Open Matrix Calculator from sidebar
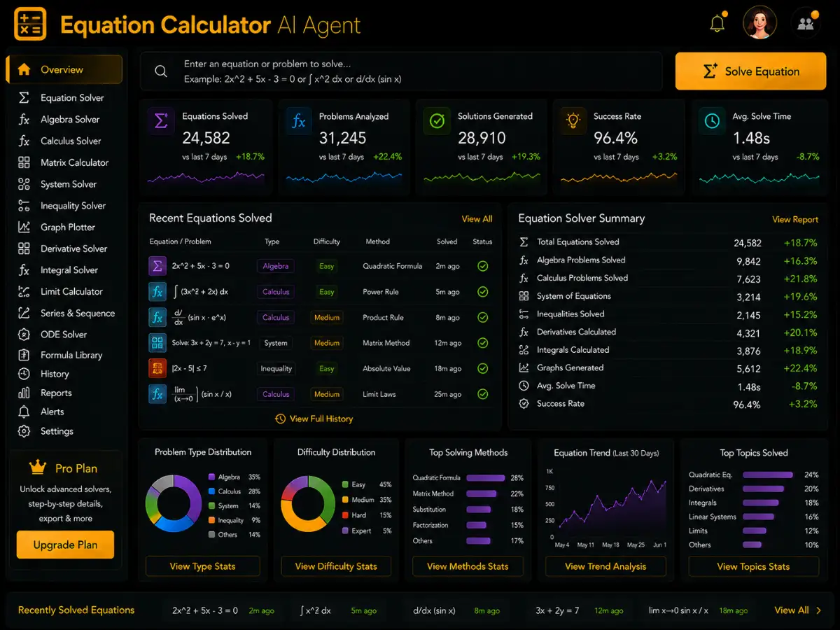The width and height of the screenshot is (840, 630). point(64,162)
